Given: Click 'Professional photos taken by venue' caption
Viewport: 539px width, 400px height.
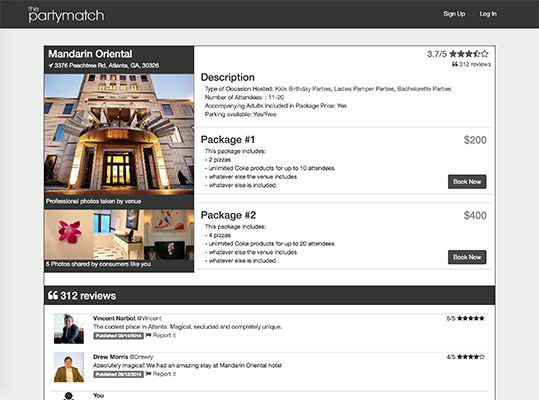Looking at the screenshot, I should [94, 201].
